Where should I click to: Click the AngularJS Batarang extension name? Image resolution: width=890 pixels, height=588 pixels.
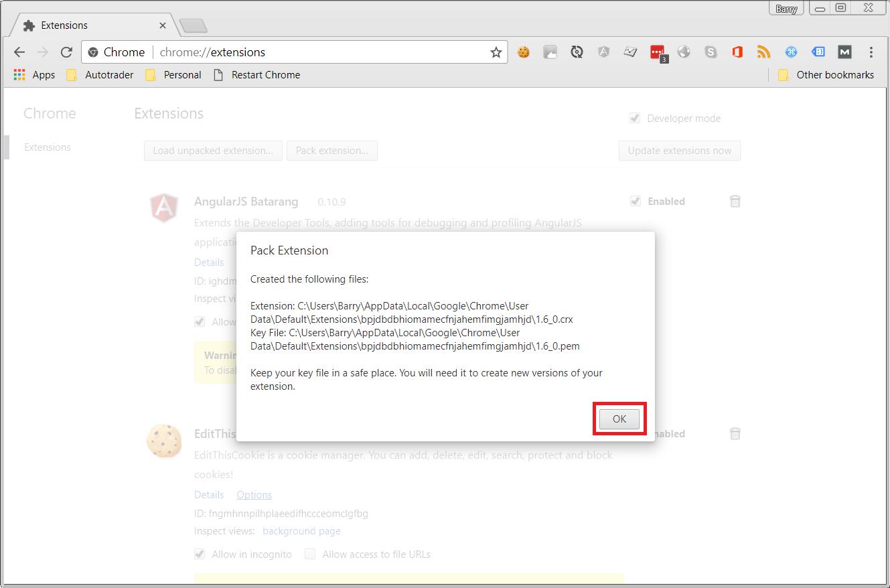[x=246, y=202]
